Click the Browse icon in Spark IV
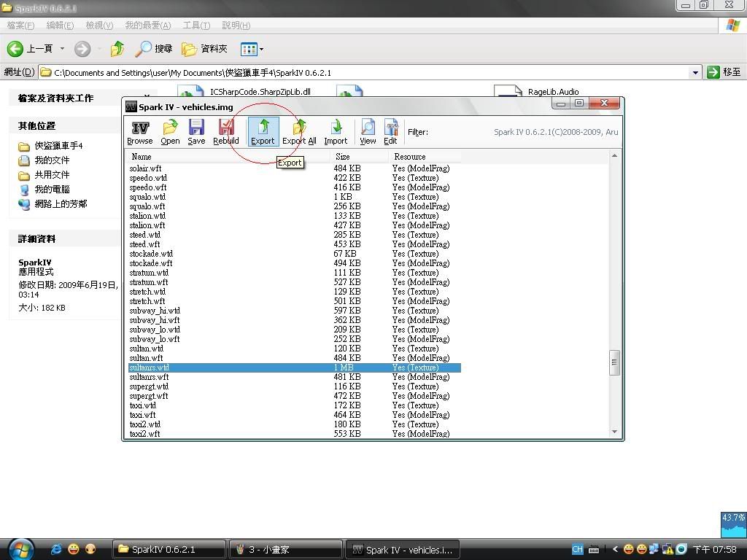Viewport: 747px width, 560px height. 139,132
